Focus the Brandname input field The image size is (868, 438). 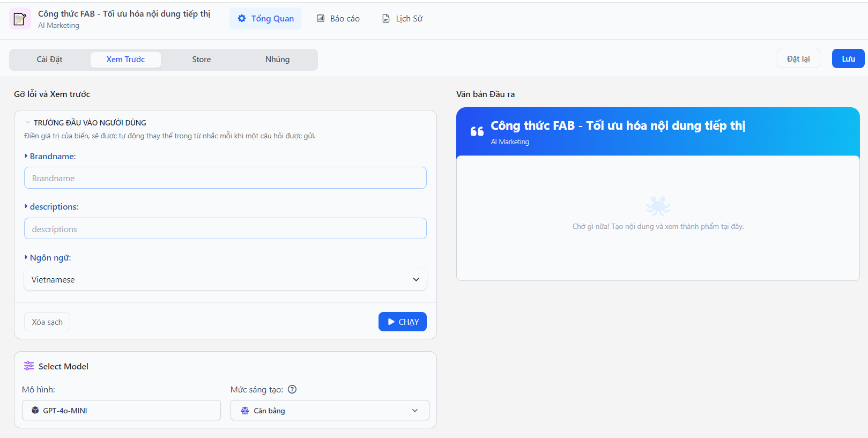225,178
